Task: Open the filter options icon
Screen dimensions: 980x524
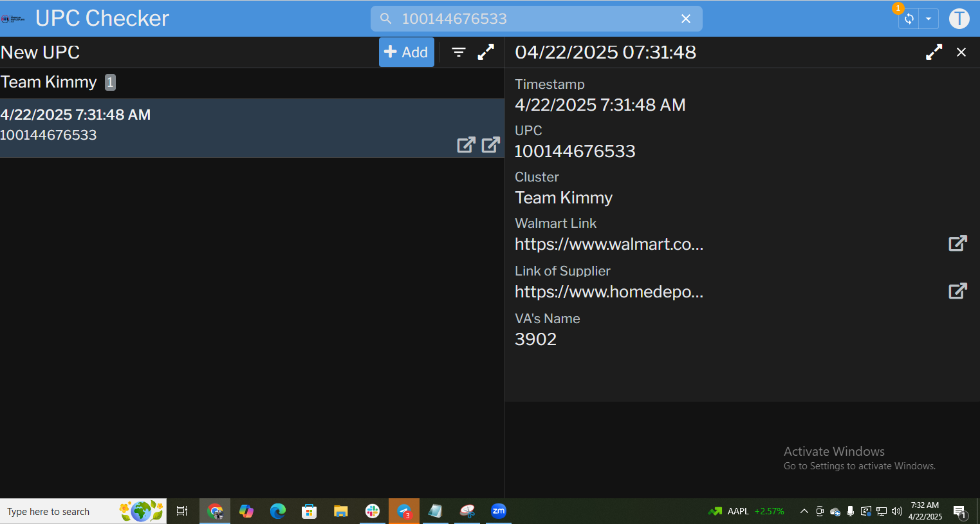Action: click(x=459, y=52)
